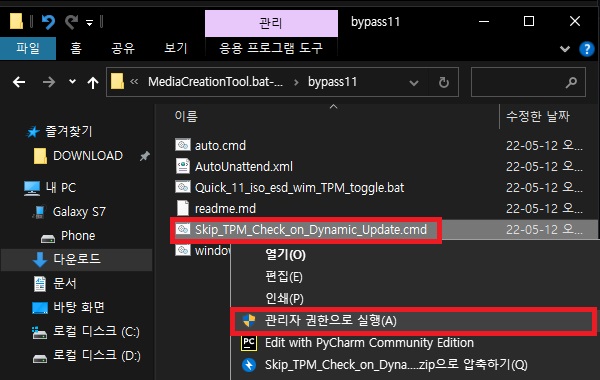Click the PyCharm PC icon in context menu

pyautogui.click(x=249, y=342)
